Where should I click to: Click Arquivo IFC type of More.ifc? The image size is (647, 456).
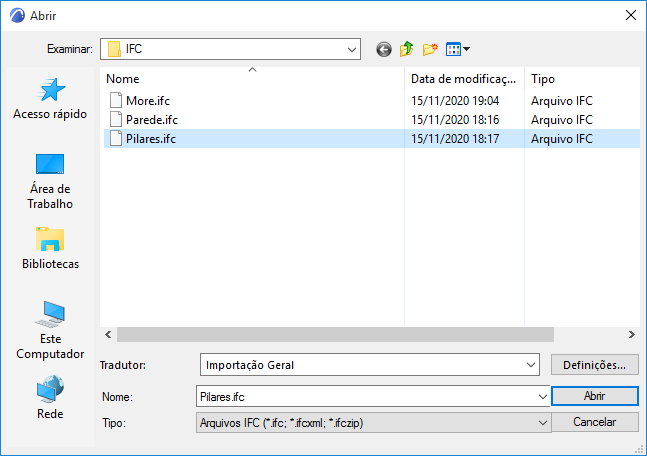point(562,101)
